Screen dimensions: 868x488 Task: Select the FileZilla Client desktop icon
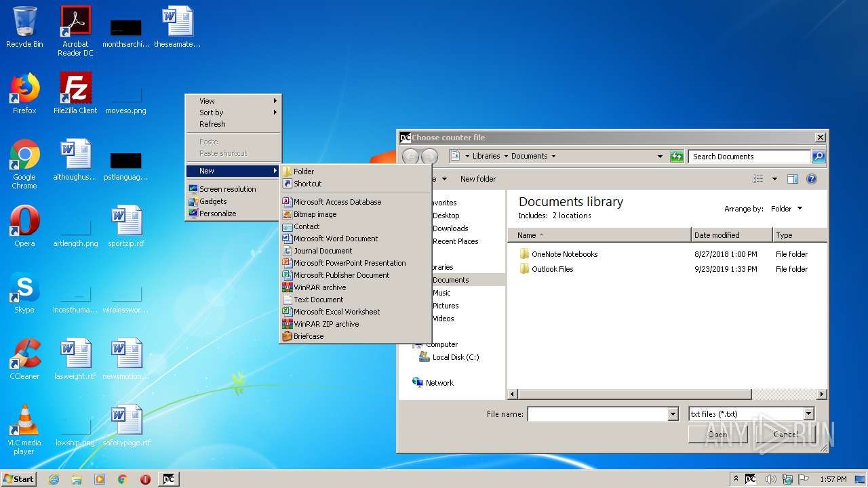(x=75, y=94)
